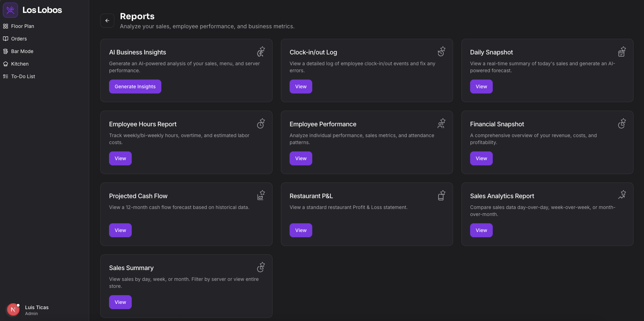Image resolution: width=644 pixels, height=321 pixels.
Task: Click Generate Insights for AI analysis
Action: click(135, 86)
